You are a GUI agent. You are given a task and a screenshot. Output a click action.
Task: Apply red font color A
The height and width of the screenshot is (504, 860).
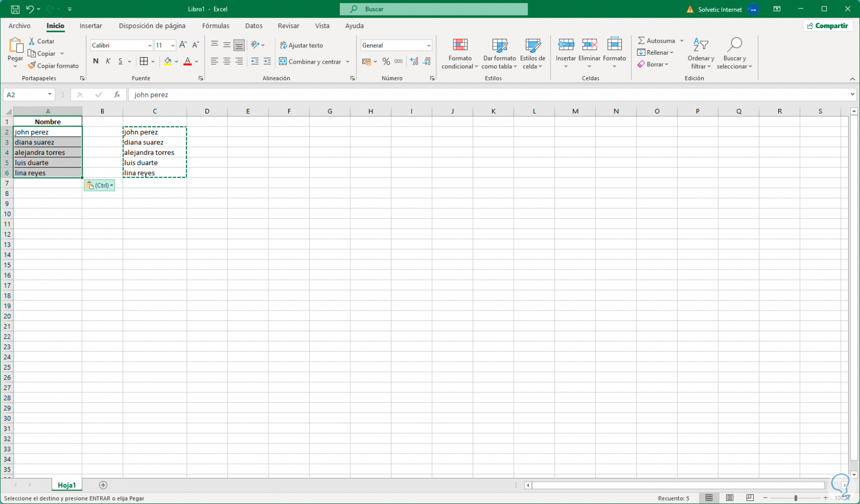point(188,62)
